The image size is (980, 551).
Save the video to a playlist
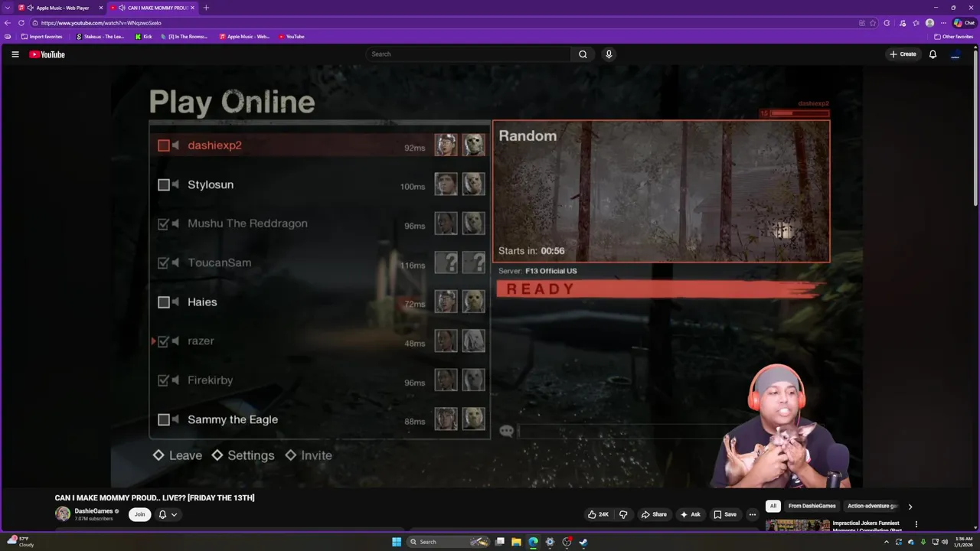tap(724, 514)
